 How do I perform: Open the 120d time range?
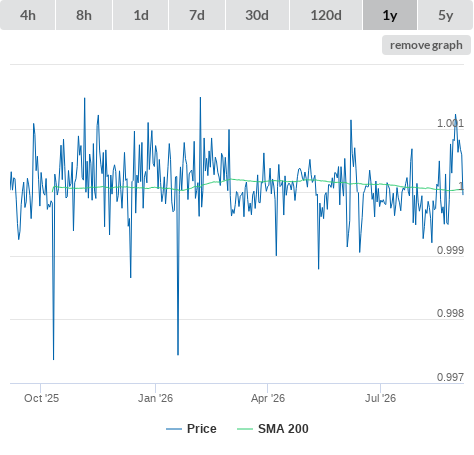point(326,15)
